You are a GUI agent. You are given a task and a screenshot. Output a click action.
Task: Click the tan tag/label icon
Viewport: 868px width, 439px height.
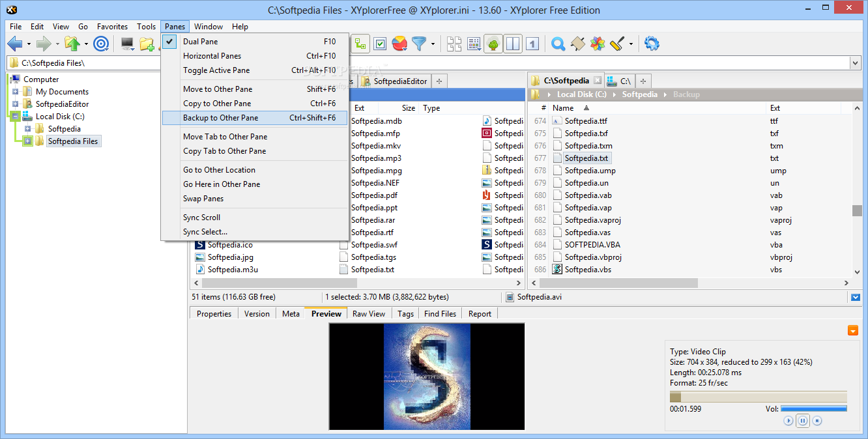pyautogui.click(x=577, y=44)
